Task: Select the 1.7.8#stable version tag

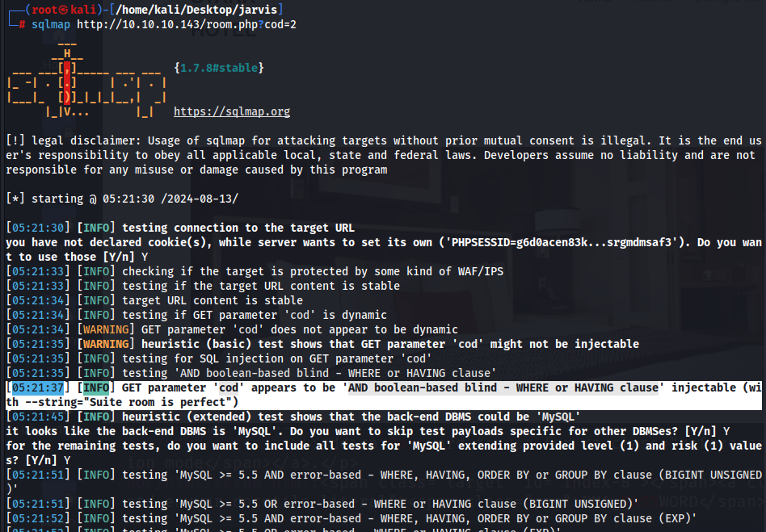Action: click(x=219, y=68)
